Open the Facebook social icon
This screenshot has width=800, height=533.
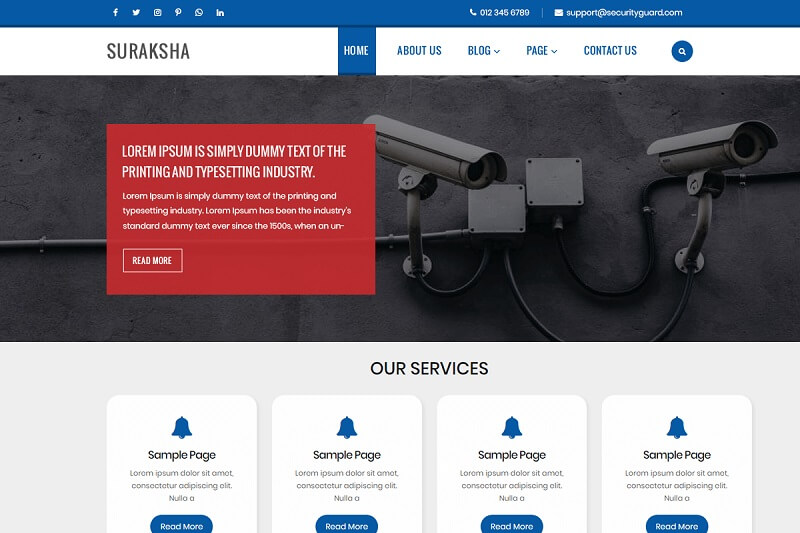(115, 12)
